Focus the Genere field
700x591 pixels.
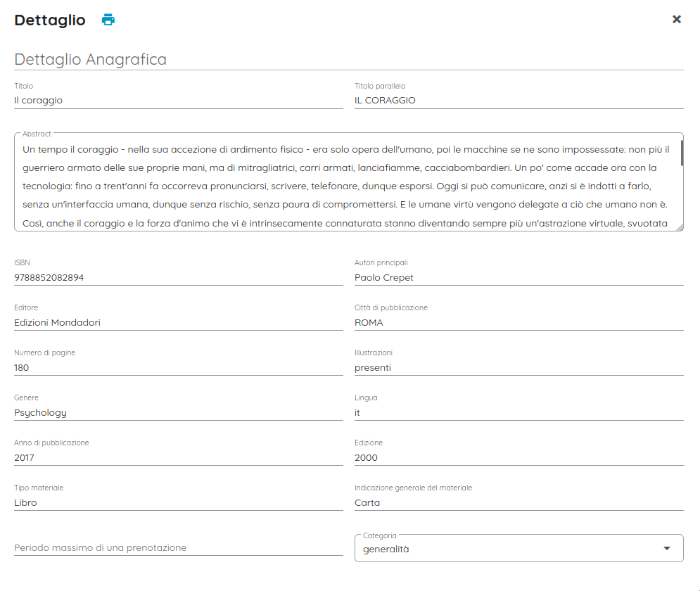178,413
